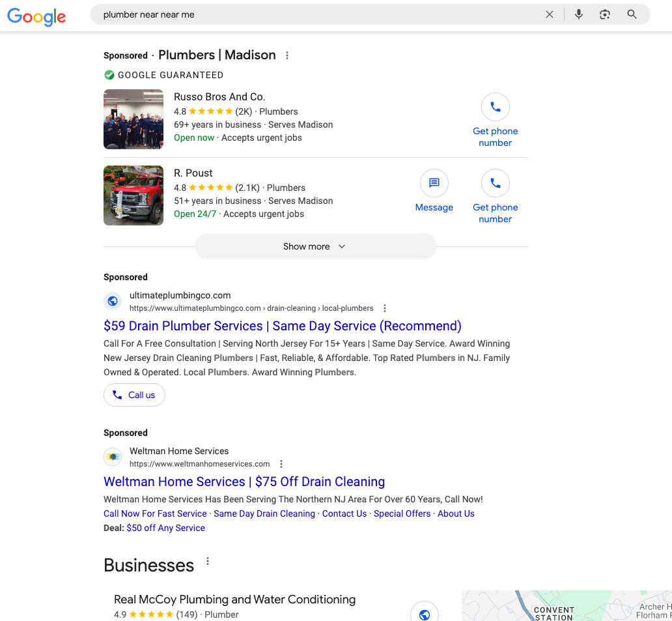Click R. Poust 4.8 star rating (2.1K)
Screen dimensions: 672x621
tap(217, 188)
